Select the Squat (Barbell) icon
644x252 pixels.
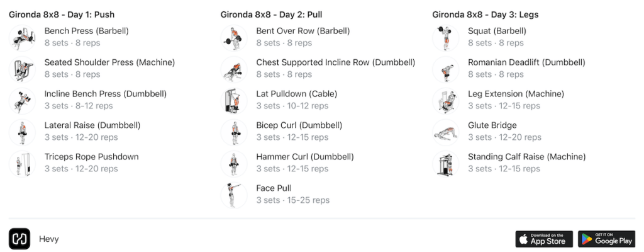(x=446, y=38)
